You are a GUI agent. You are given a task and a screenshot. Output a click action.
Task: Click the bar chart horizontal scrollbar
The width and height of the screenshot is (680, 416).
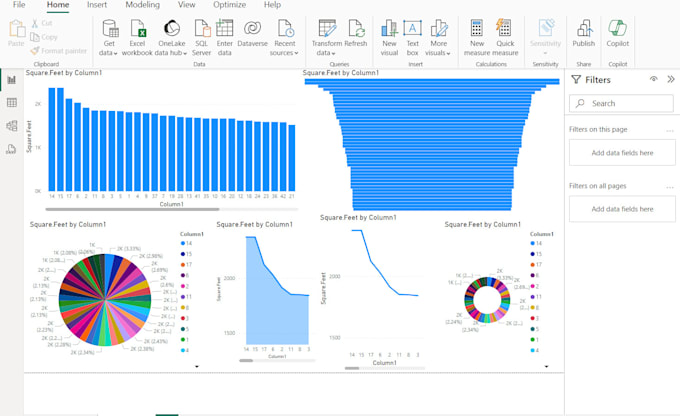pos(132,209)
